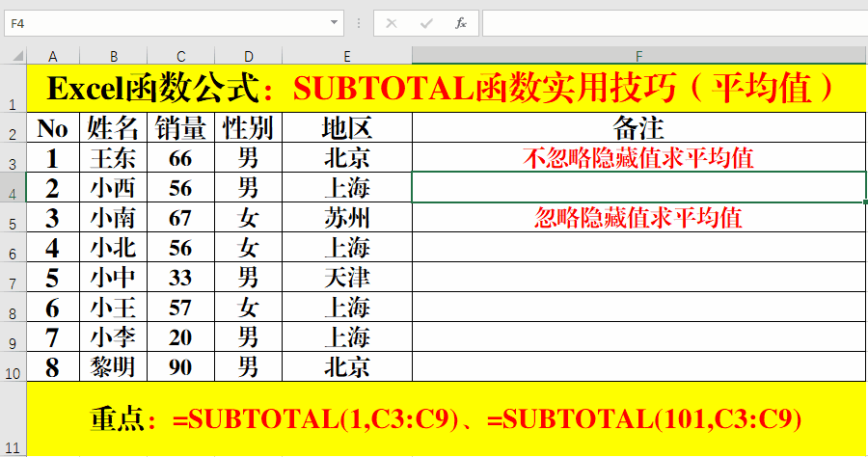Click the Select All corner triangle
The image size is (868, 457).
(x=18, y=56)
